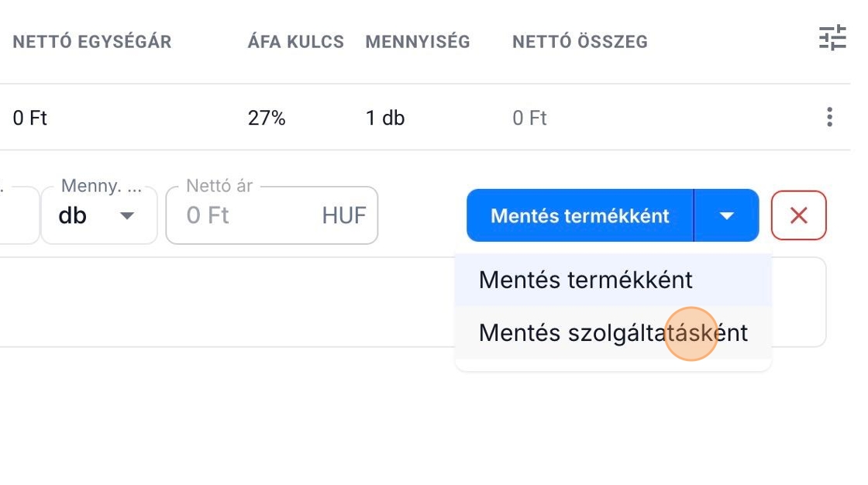Click the partially visible field left of the unit dropdown
The width and height of the screenshot is (868, 485).
point(19,215)
